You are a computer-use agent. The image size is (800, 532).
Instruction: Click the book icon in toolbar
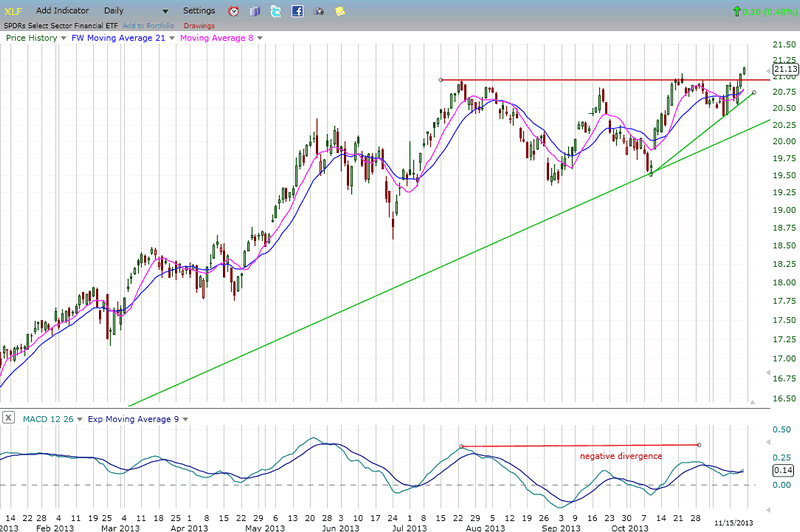pos(255,11)
